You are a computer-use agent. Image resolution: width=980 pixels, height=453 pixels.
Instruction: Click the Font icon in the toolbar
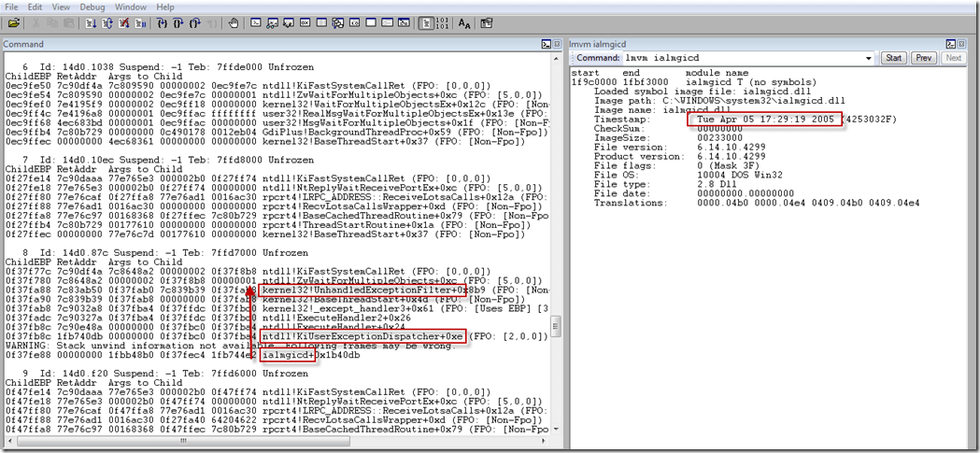[x=464, y=23]
